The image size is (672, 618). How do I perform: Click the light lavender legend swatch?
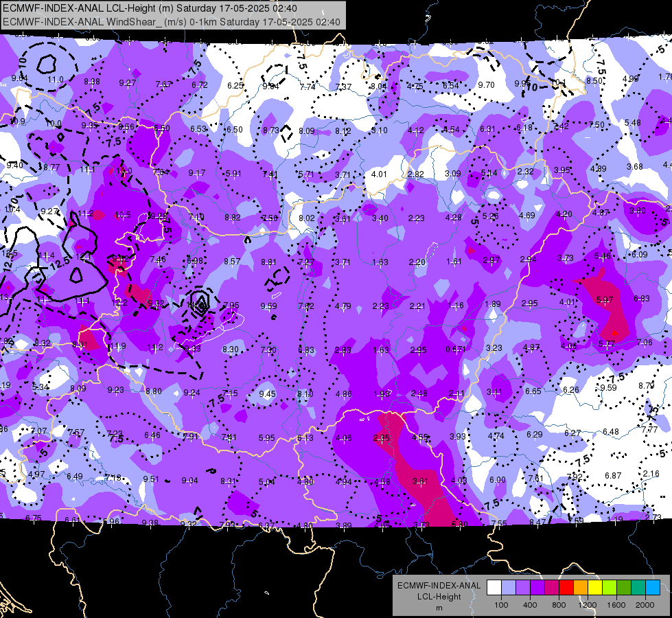509,588
